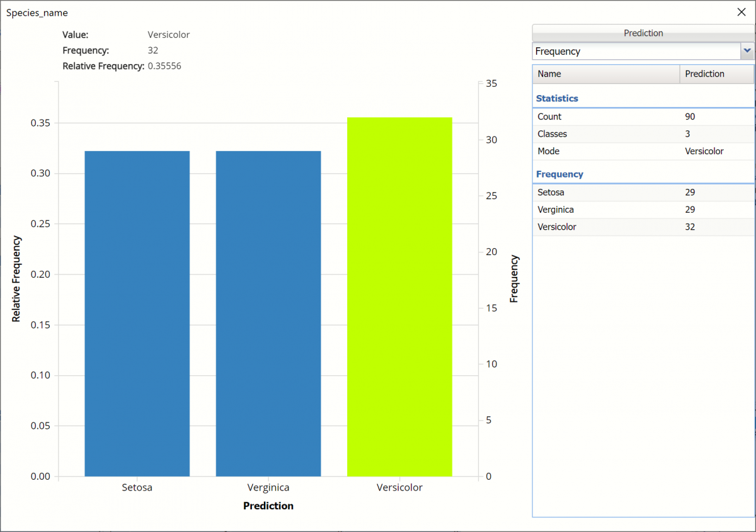Viewport: 756px width, 532px height.
Task: Select the Verginica frequency row
Action: click(643, 209)
